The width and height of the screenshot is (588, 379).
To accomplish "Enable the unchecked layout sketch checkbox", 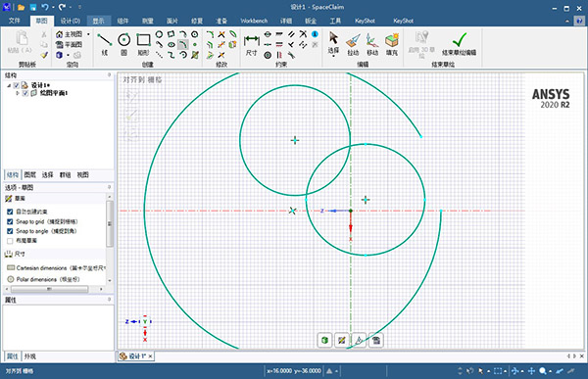I will (x=10, y=241).
